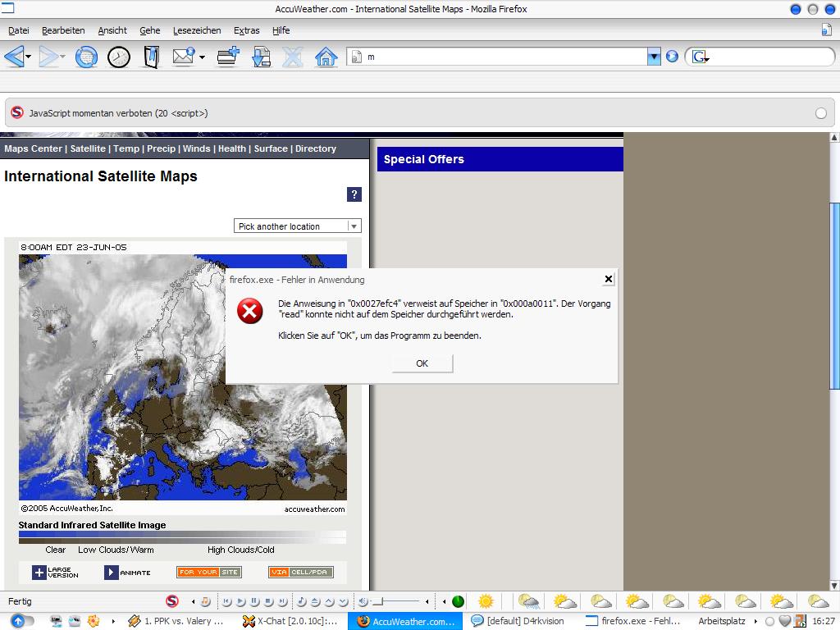Click inside the Google search field
Viewport: 840px width, 630px height.
click(769, 57)
